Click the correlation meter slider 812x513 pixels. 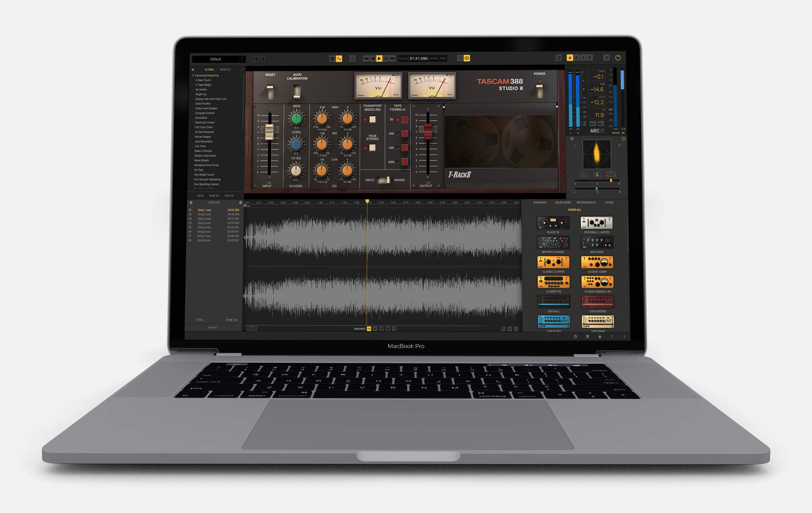click(597, 181)
